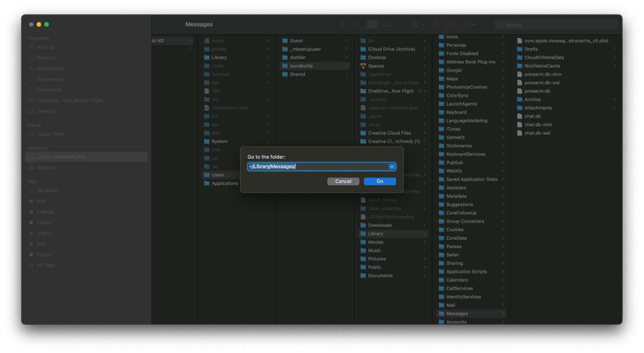Expand the recent folders path dropdown
Image resolution: width=644 pixels, height=353 pixels.
[392, 167]
